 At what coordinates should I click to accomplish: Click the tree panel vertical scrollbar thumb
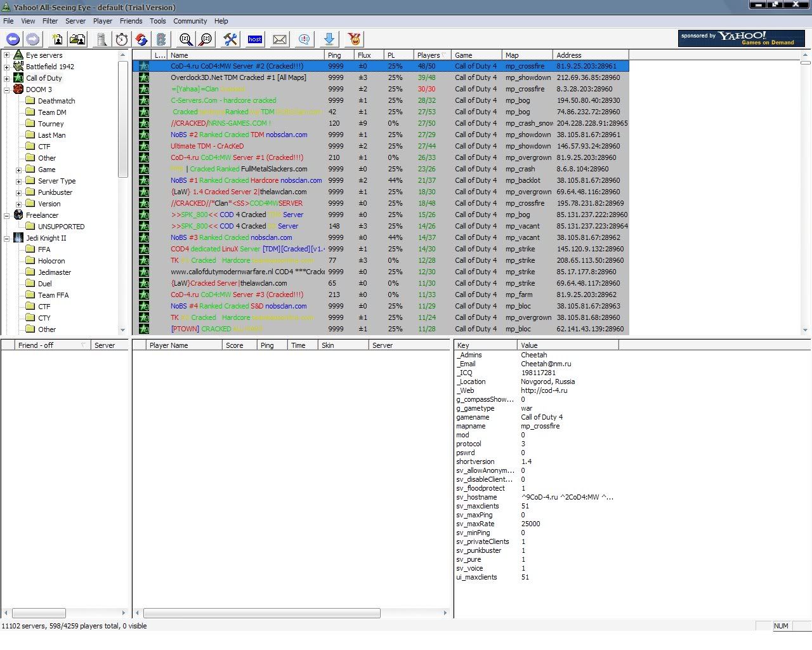click(123, 119)
